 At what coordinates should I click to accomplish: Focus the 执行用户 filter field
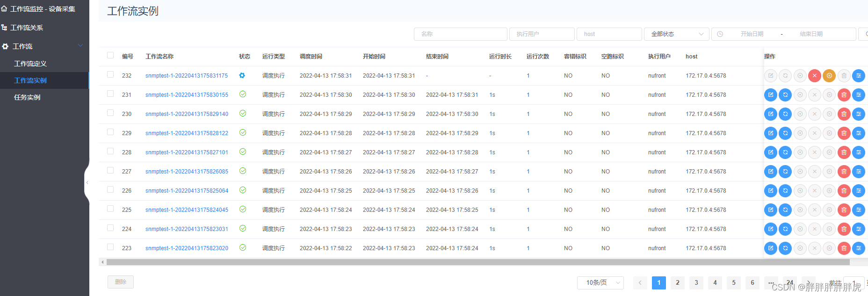[x=542, y=34]
